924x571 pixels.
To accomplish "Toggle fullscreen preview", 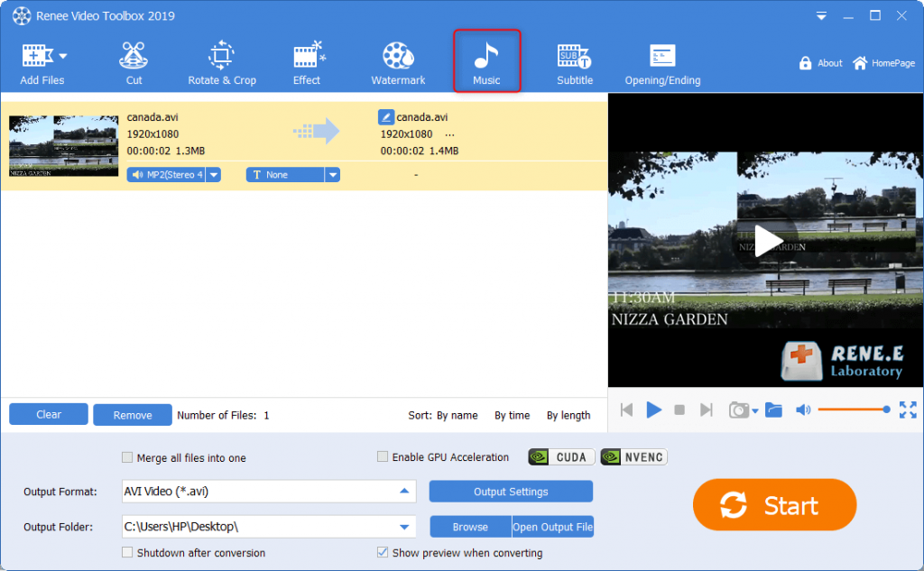I will click(x=908, y=410).
